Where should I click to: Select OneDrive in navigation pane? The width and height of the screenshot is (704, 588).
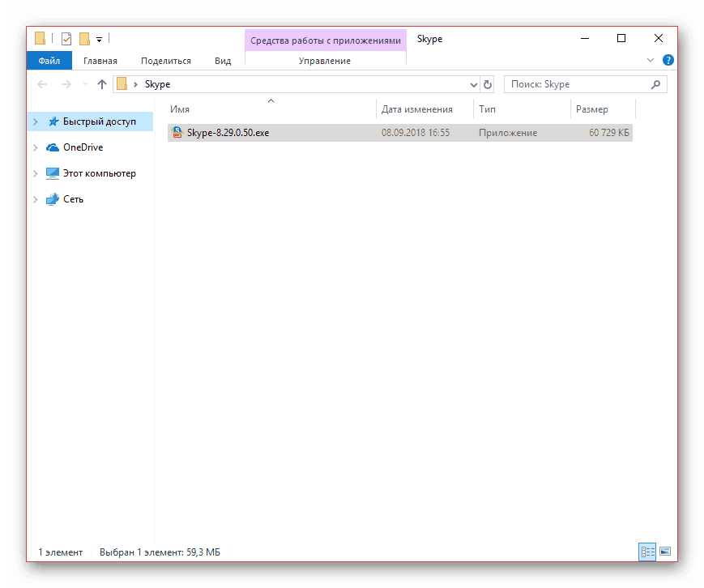point(83,147)
